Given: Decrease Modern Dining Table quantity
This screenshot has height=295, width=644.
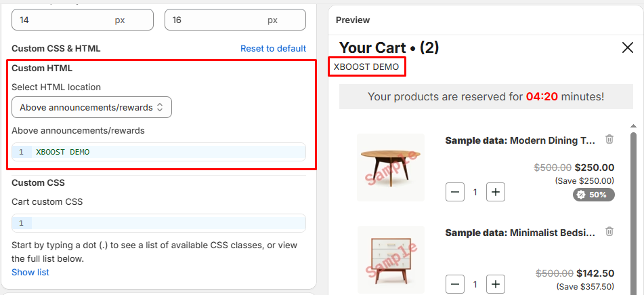Looking at the screenshot, I should coord(455,192).
